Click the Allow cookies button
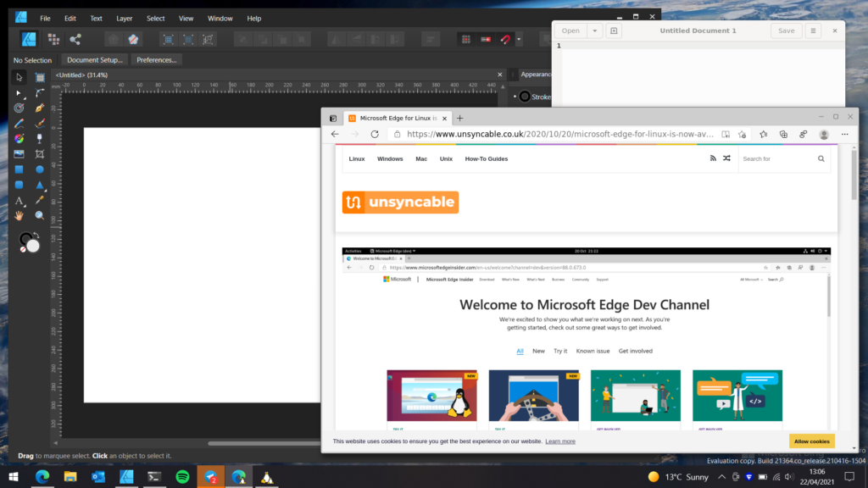The image size is (868, 488). pyautogui.click(x=811, y=441)
